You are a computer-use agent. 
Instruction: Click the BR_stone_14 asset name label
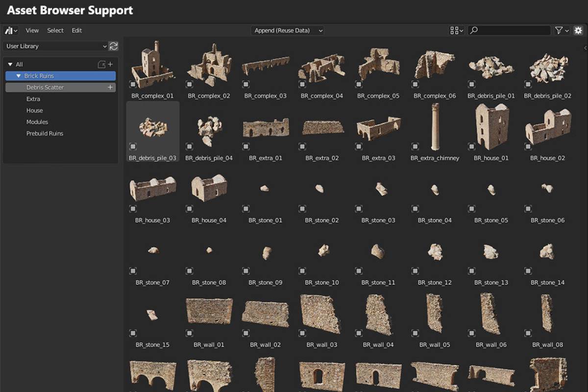[x=548, y=283]
